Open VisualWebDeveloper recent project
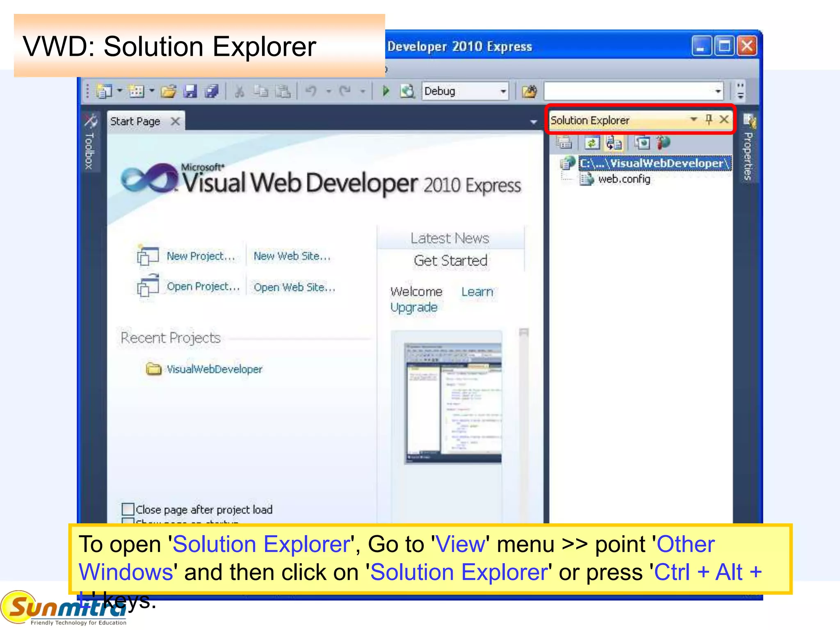 tap(215, 369)
